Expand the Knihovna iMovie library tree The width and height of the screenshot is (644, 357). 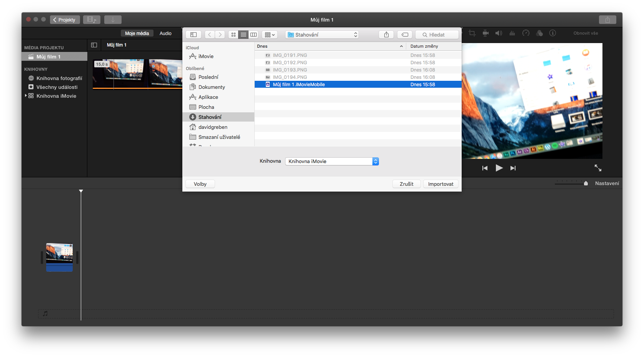coord(26,96)
